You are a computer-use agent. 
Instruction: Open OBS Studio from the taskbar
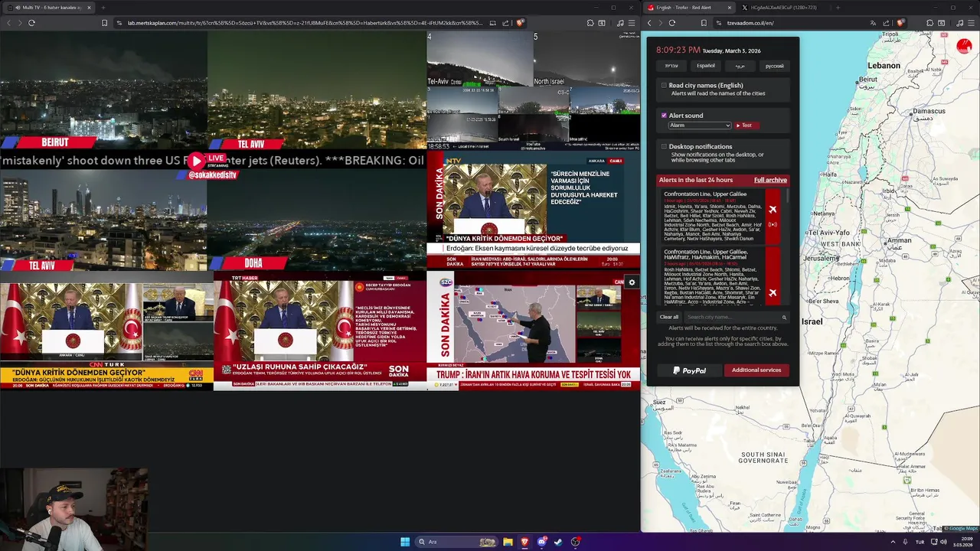(575, 542)
